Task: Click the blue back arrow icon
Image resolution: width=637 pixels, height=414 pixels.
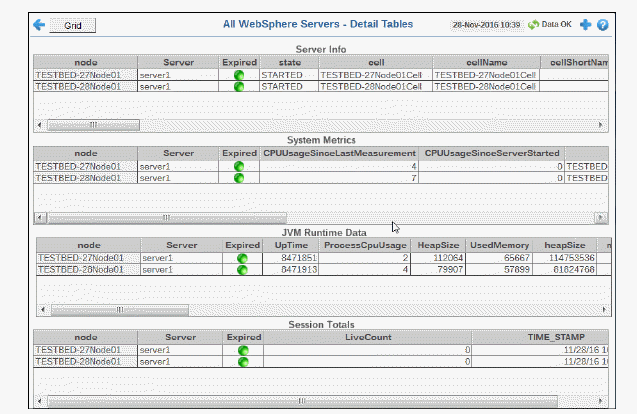Action: tap(39, 25)
